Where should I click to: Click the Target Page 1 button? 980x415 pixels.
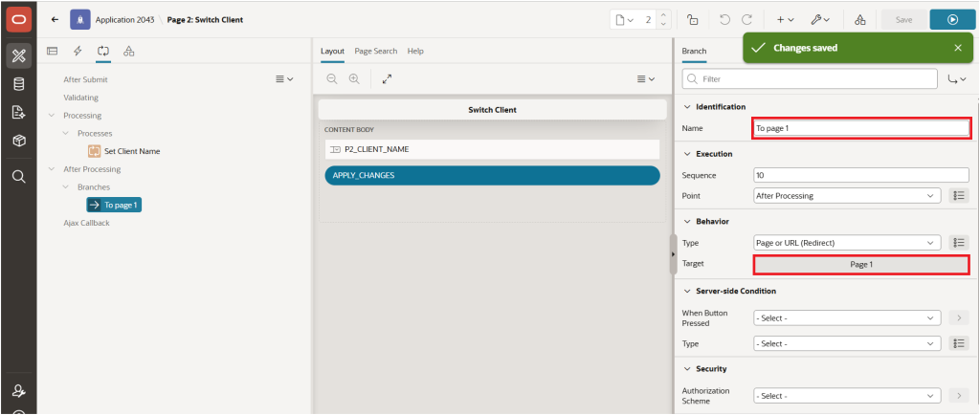click(x=861, y=265)
